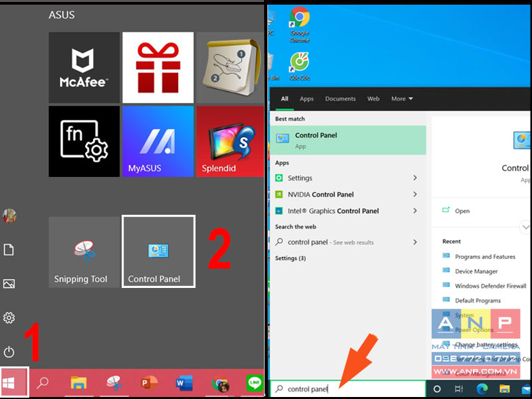Open the Cốc Cốc desktop shortcut

click(300, 66)
